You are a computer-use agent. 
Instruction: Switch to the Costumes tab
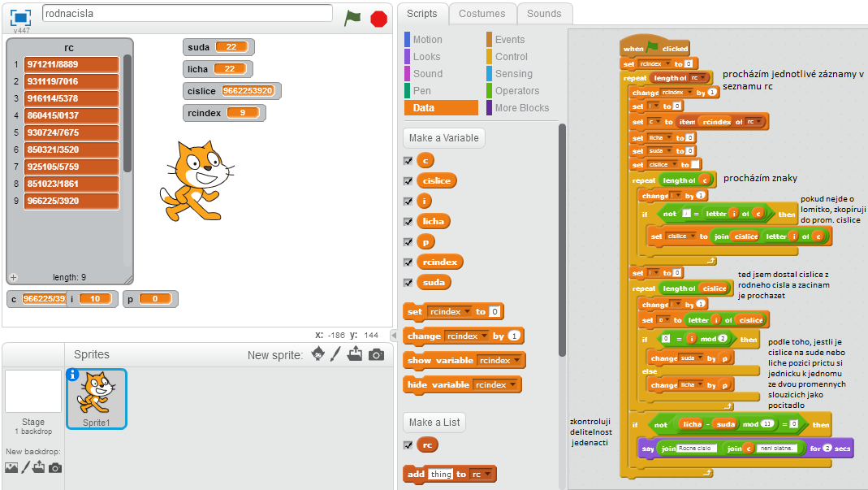[482, 14]
